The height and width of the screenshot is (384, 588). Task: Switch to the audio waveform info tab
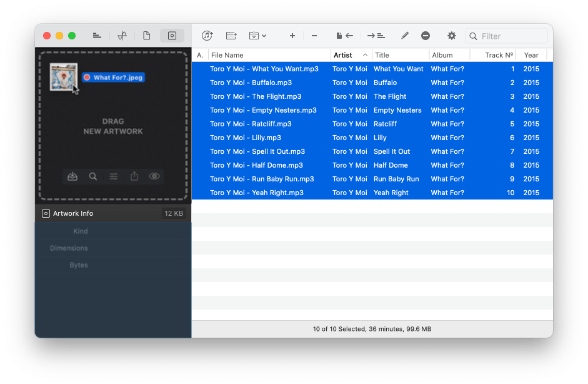tap(122, 36)
